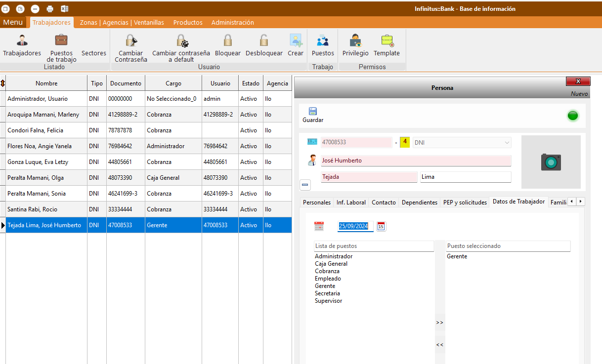Toggle the green status indicator

572,116
